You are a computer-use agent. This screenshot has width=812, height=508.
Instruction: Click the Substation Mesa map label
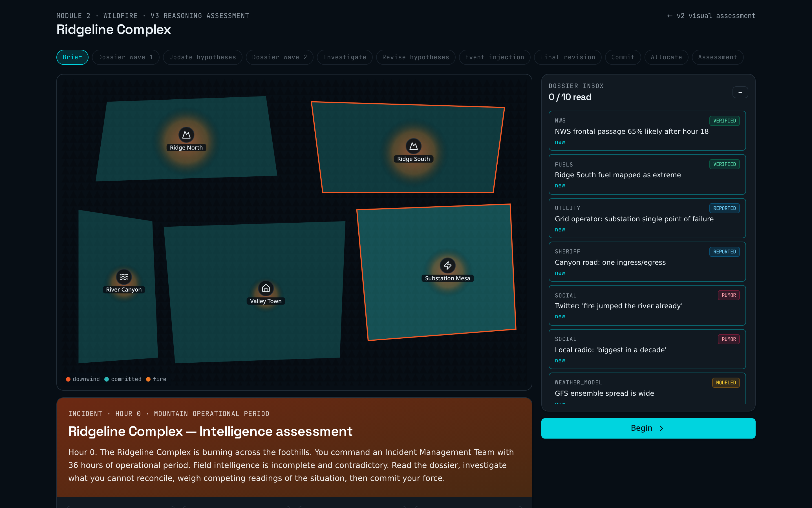[448, 278]
